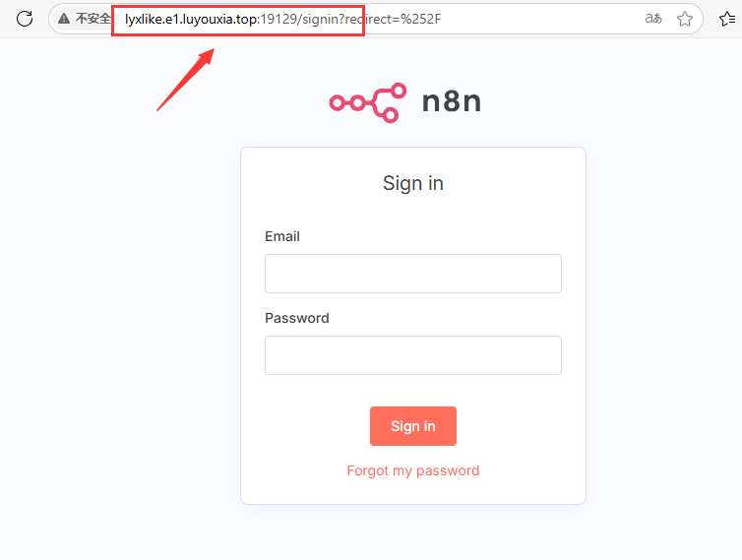This screenshot has width=742, height=560.
Task: Click the n8n wordmark text
Action: pos(452,101)
